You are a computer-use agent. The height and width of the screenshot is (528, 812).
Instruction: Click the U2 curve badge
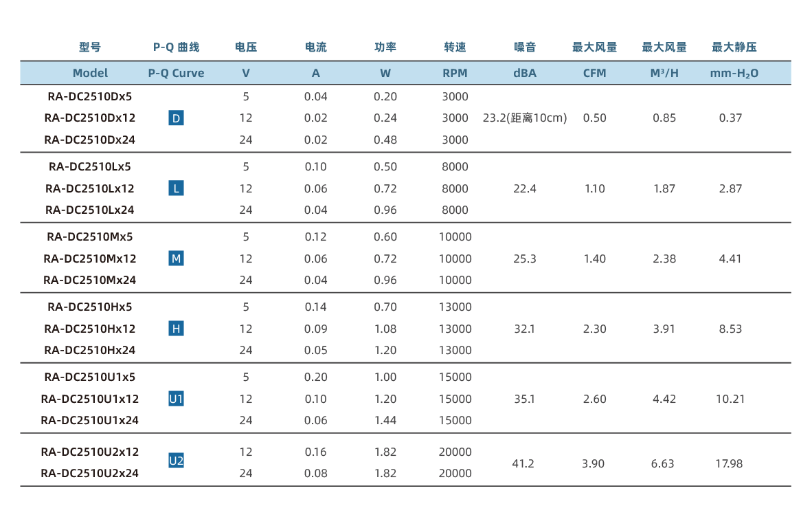pyautogui.click(x=176, y=461)
